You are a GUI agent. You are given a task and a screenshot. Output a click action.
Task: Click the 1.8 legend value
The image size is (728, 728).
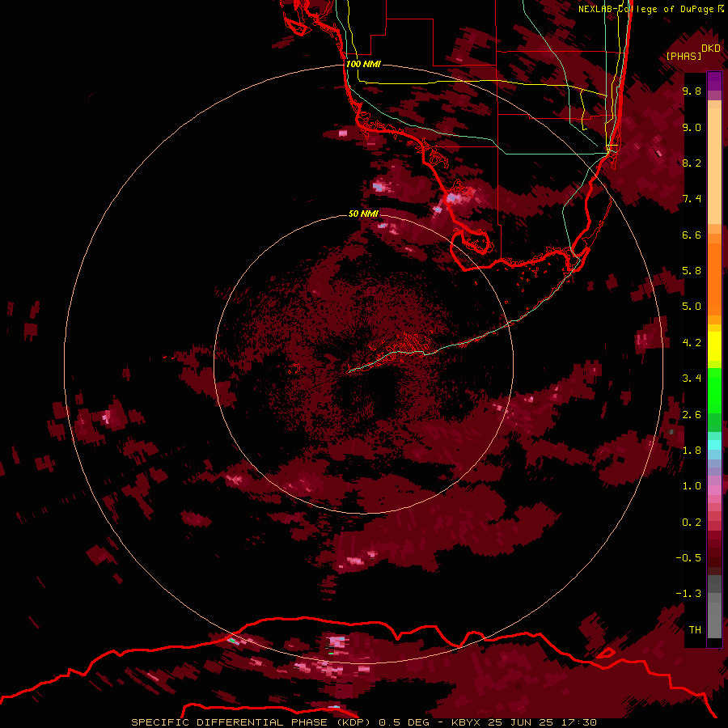(x=692, y=451)
